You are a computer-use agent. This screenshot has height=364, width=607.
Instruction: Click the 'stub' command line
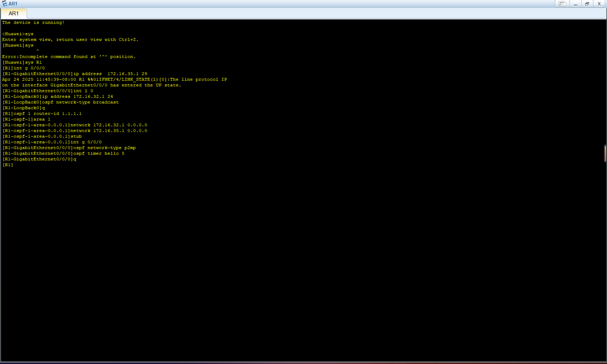[42, 136]
